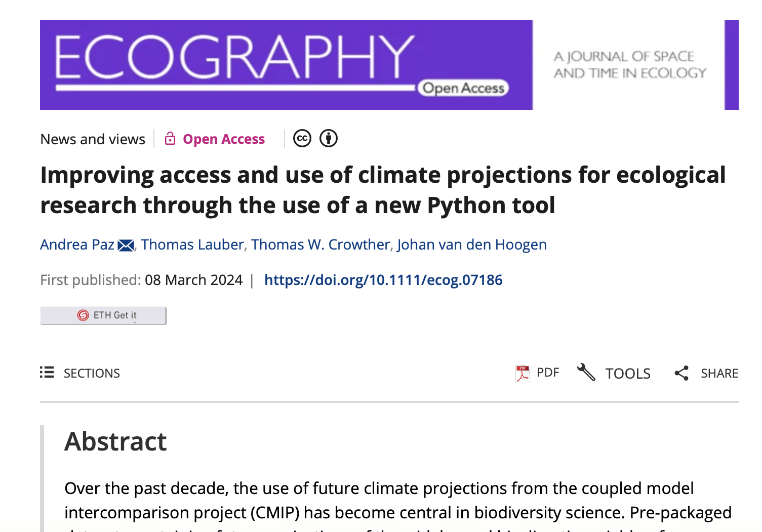
Task: Click the share nodes icon
Action: pyautogui.click(x=681, y=374)
